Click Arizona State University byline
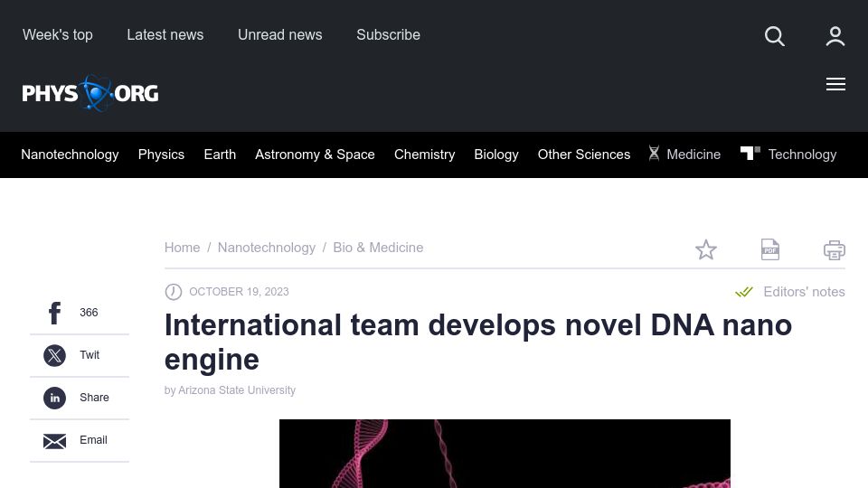The height and width of the screenshot is (488, 868). point(237,390)
